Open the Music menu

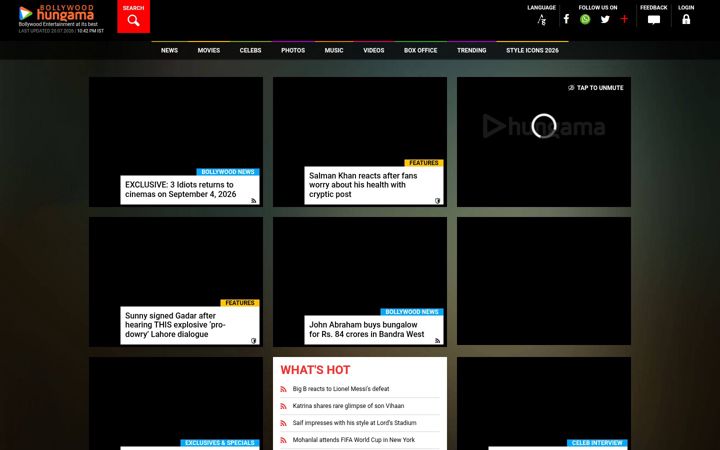pos(334,51)
